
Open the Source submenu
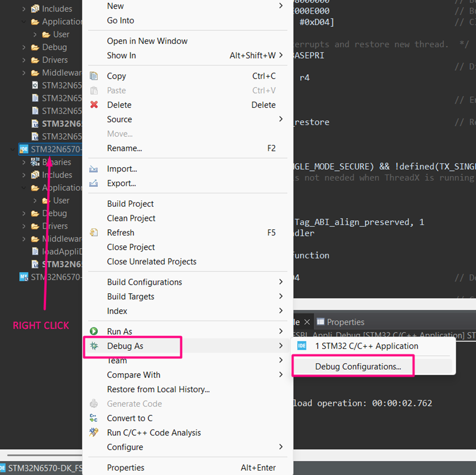[x=187, y=119]
